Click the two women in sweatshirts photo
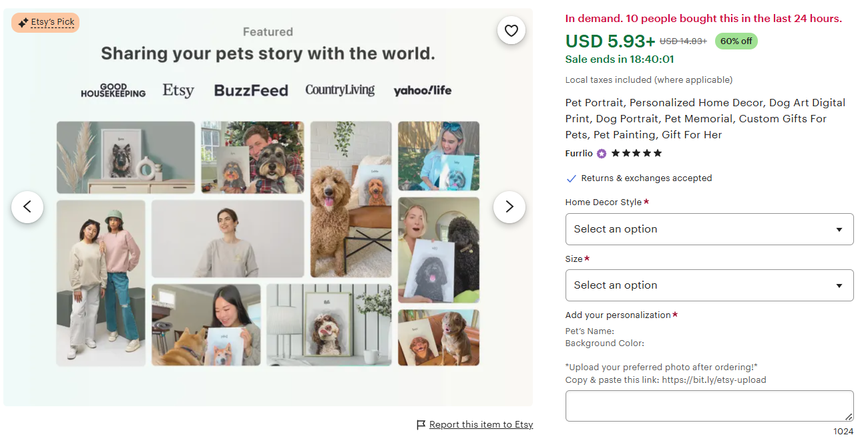Viewport: 868px width, 441px height. click(x=101, y=283)
